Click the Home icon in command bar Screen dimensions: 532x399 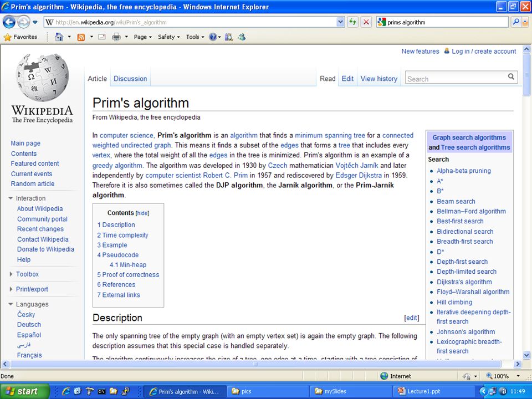tap(59, 37)
